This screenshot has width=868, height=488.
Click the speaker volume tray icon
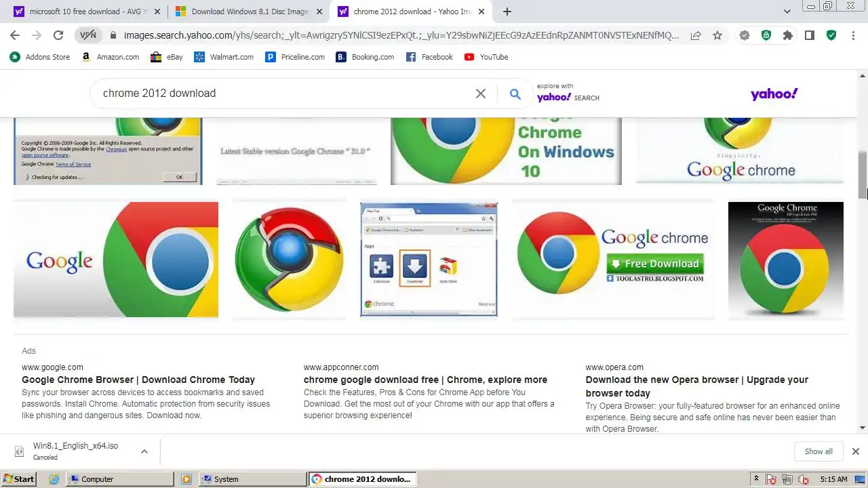point(804,479)
